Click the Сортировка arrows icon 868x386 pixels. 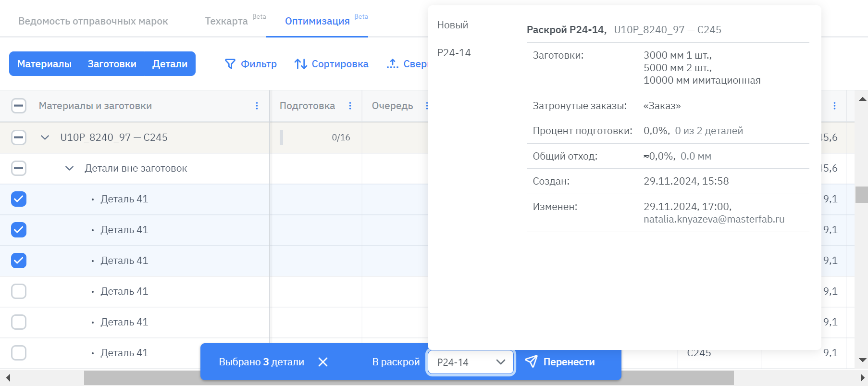pyautogui.click(x=301, y=64)
